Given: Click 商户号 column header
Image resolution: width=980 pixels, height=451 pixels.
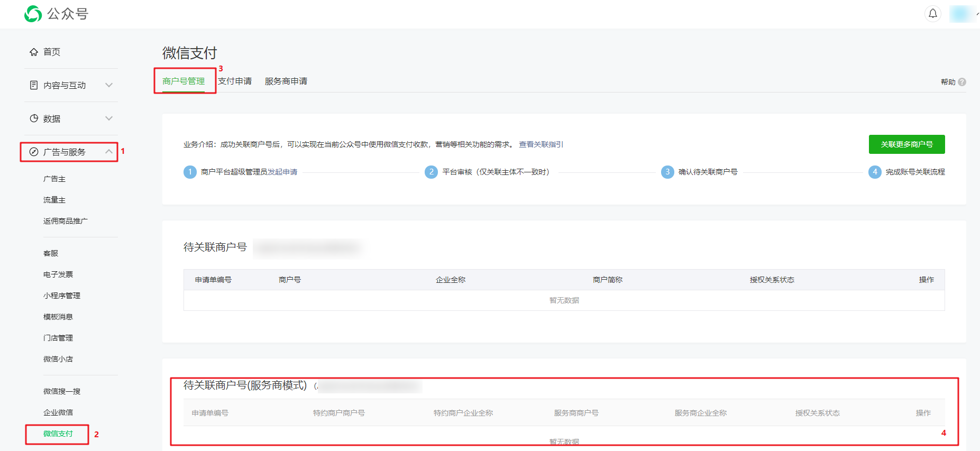Looking at the screenshot, I should pyautogui.click(x=290, y=280).
